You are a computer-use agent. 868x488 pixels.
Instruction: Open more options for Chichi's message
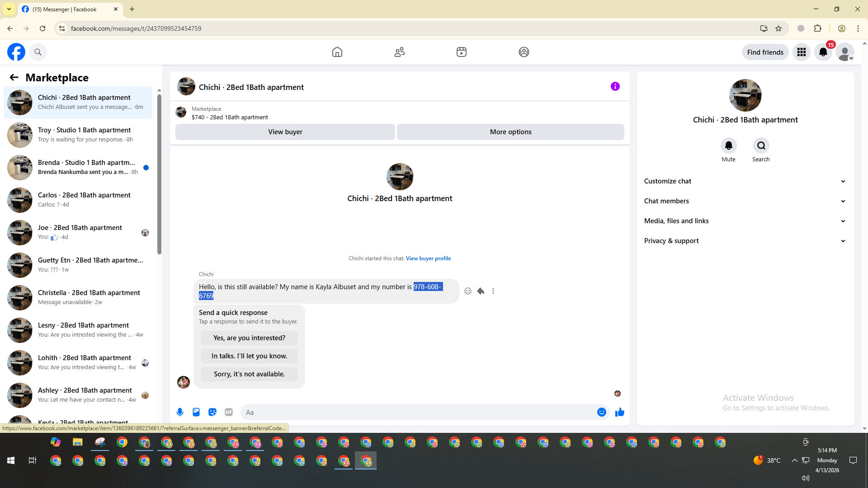[x=493, y=291]
